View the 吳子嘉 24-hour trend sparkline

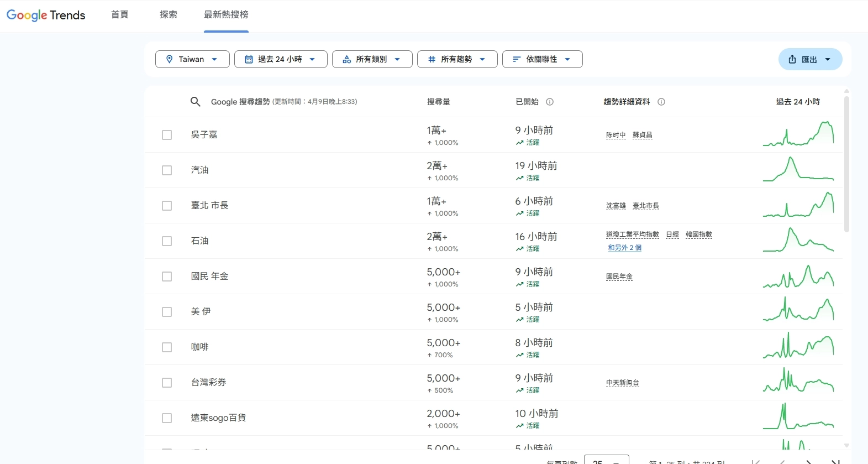point(798,134)
